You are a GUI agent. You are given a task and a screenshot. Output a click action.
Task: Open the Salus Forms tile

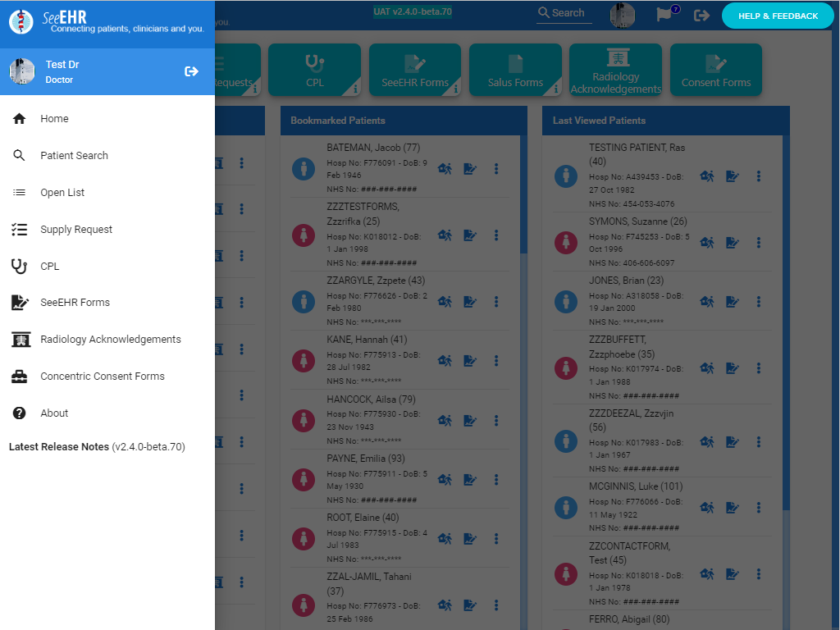coord(515,70)
